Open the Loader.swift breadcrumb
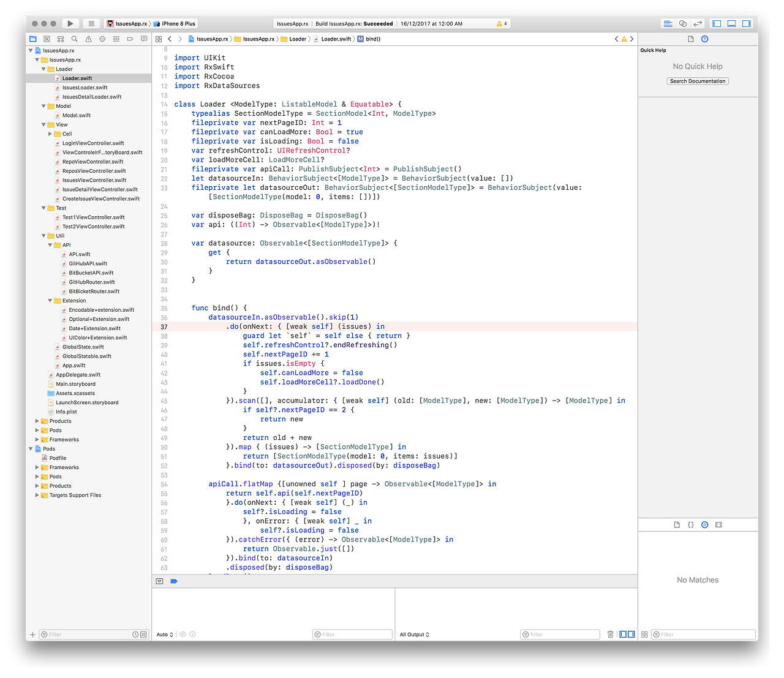 (x=333, y=39)
